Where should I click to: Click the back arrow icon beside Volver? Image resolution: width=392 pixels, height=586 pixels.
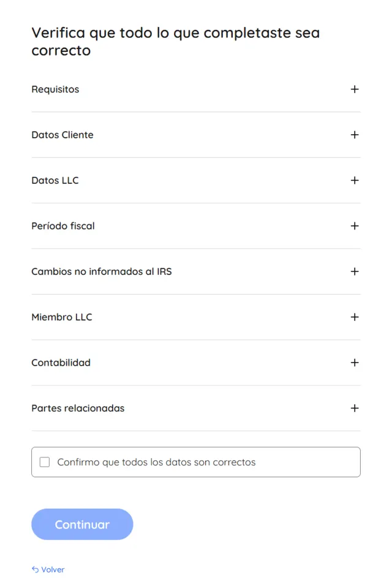pos(36,569)
